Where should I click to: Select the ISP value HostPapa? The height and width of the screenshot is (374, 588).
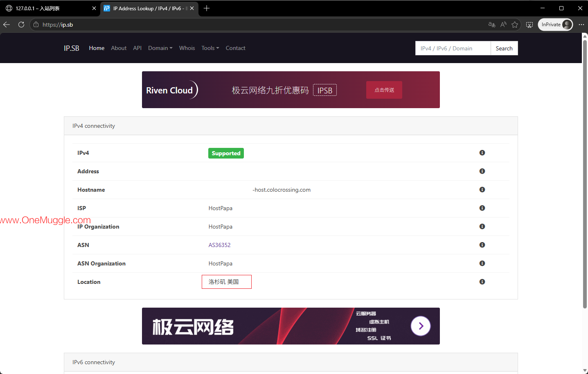[x=221, y=208]
